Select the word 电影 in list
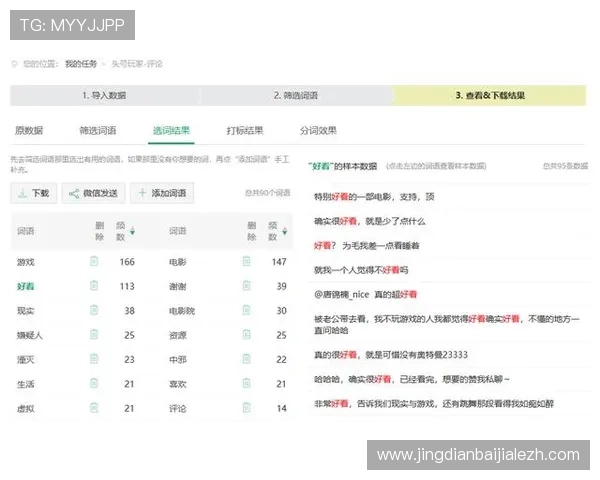The height and width of the screenshot is (480, 600). [178, 262]
